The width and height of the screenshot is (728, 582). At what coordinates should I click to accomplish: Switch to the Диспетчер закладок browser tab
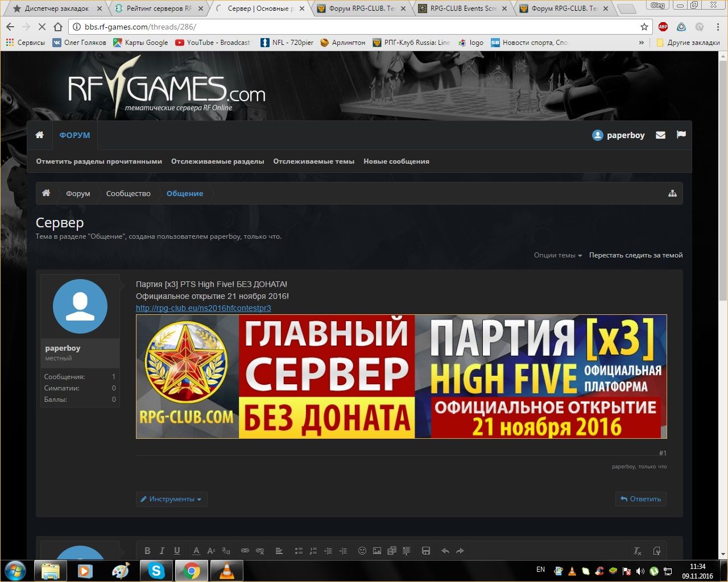coord(56,9)
